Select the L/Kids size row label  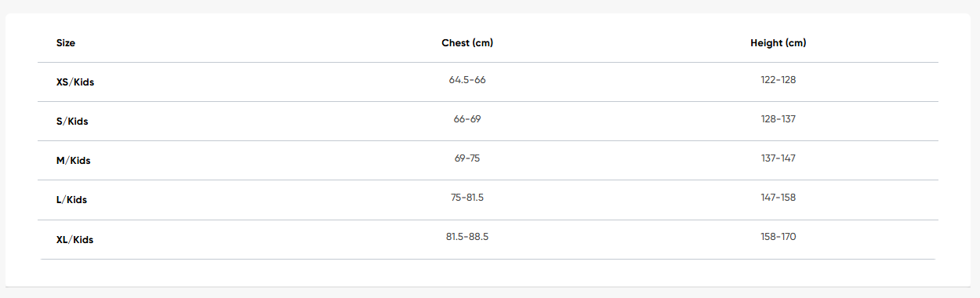[x=71, y=200]
